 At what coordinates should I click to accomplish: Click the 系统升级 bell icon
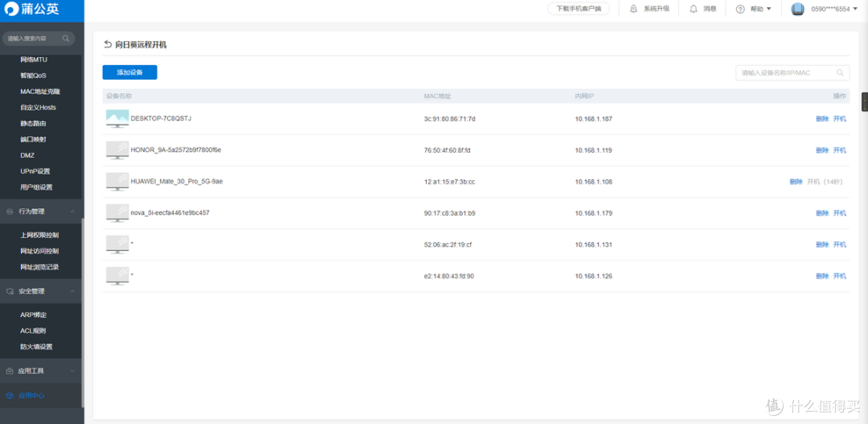point(633,9)
